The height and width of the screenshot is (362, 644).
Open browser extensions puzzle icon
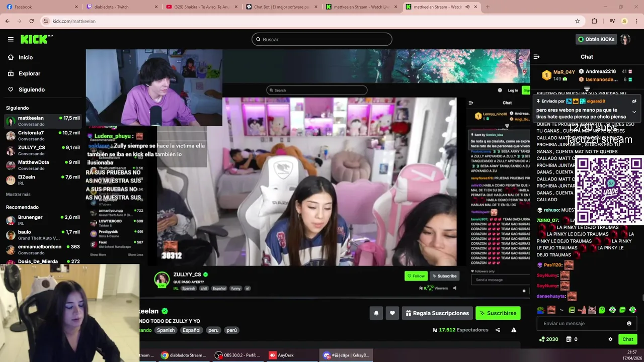pyautogui.click(x=595, y=21)
